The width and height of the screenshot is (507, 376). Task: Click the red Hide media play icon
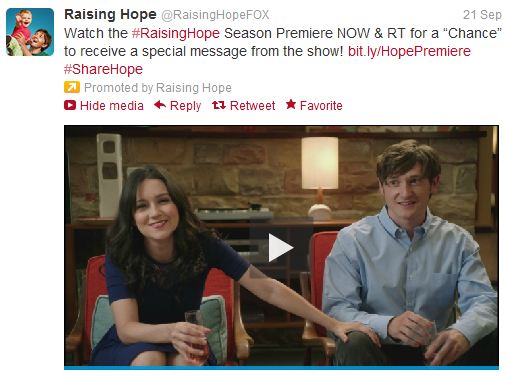70,105
